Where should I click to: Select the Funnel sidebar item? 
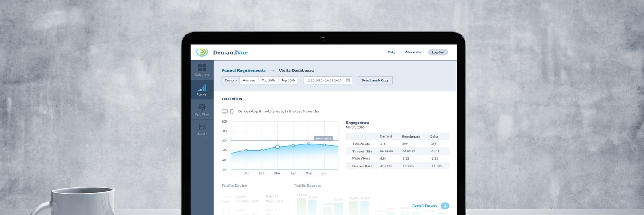click(x=202, y=90)
